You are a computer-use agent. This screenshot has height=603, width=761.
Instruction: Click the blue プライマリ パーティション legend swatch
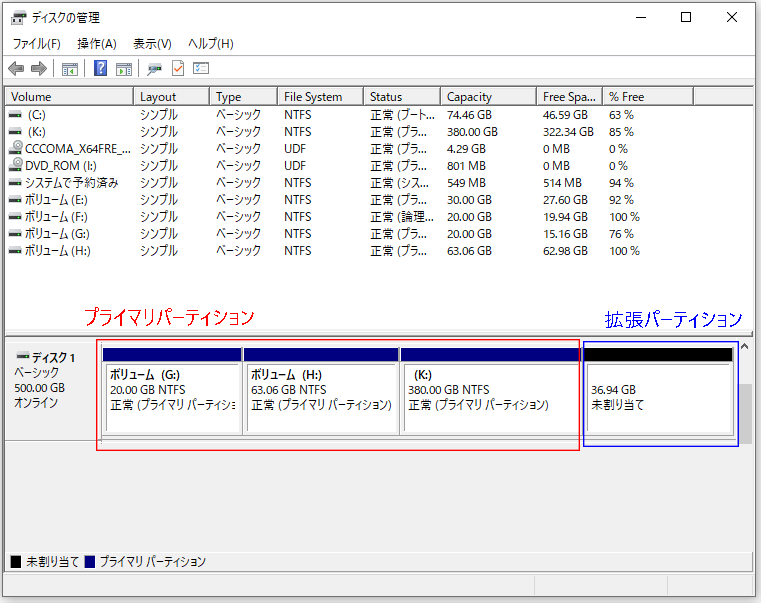90,562
